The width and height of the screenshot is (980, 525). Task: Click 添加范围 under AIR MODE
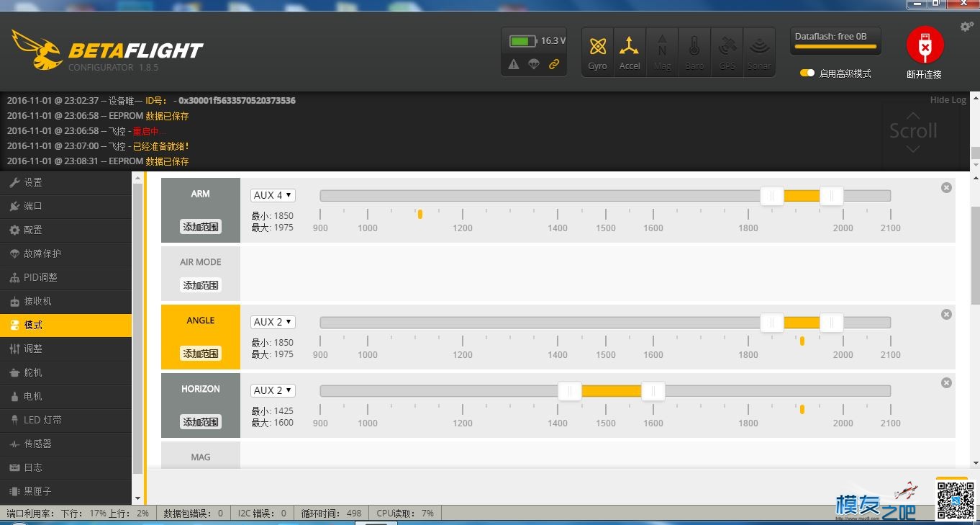coord(200,285)
